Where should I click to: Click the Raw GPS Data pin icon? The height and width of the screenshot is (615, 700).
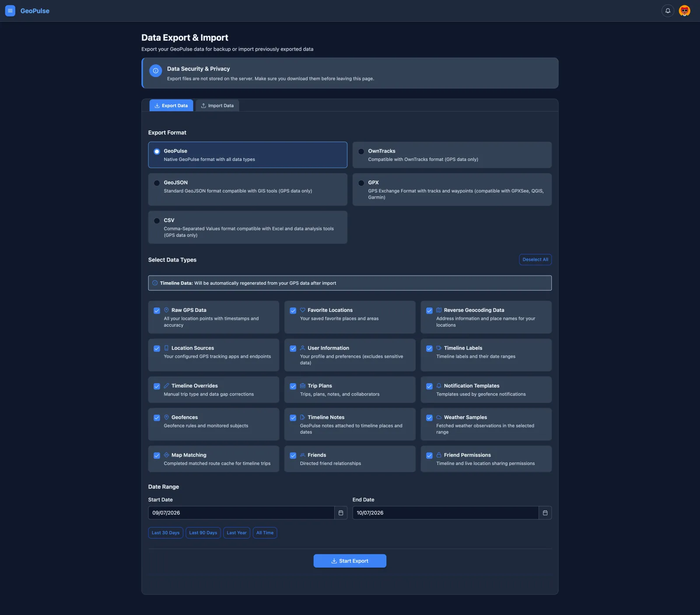(x=166, y=310)
